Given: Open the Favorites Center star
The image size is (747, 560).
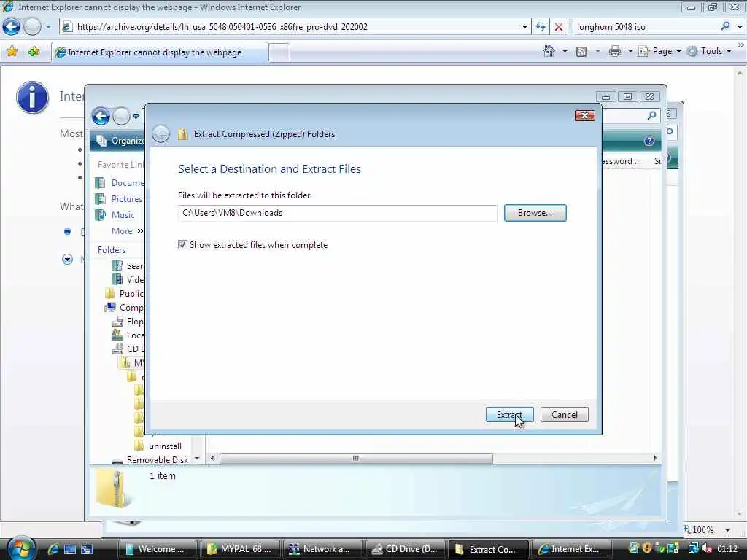Looking at the screenshot, I should (12, 52).
